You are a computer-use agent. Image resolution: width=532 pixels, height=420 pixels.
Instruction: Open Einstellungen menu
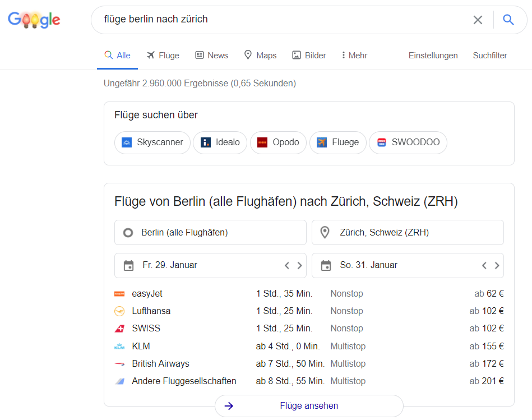click(433, 56)
